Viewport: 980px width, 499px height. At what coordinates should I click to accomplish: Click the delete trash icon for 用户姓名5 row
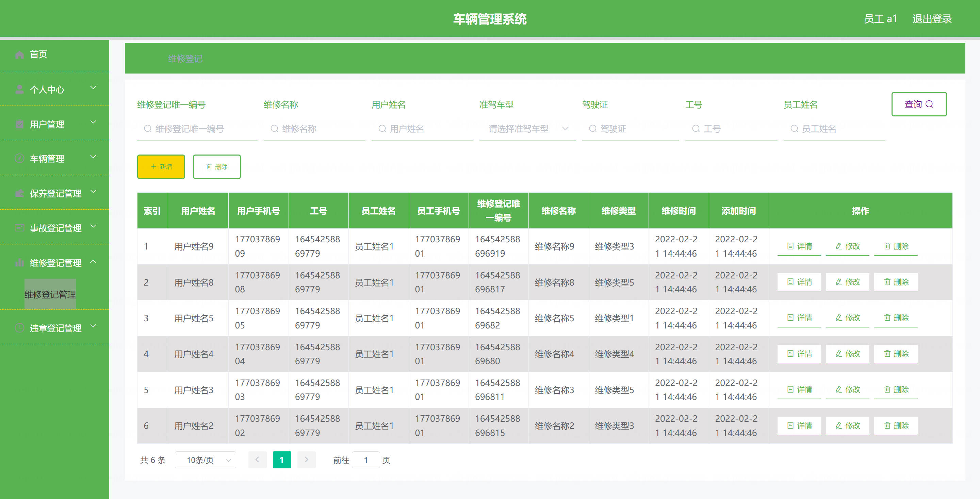coord(887,318)
